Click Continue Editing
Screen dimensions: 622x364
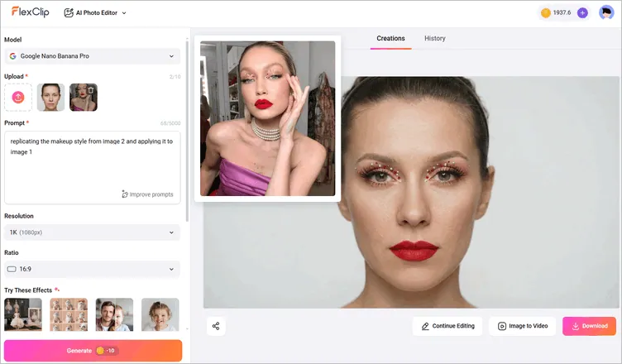(x=447, y=326)
